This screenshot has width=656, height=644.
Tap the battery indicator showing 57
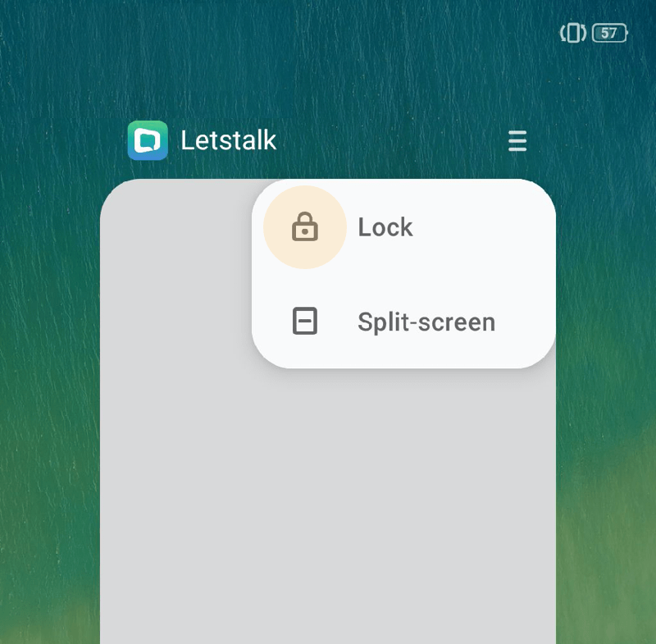[x=610, y=33]
